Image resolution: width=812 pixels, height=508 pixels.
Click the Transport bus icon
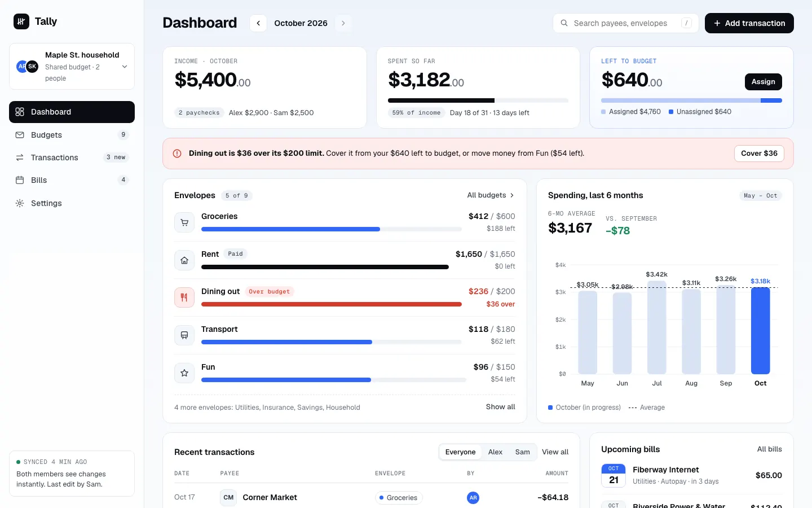184,335
